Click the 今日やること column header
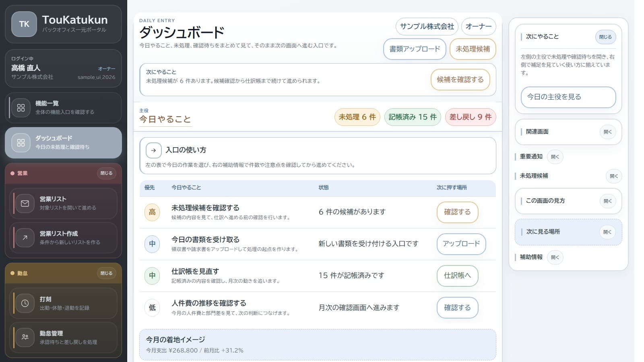The width and height of the screenshot is (644, 362). point(186,187)
